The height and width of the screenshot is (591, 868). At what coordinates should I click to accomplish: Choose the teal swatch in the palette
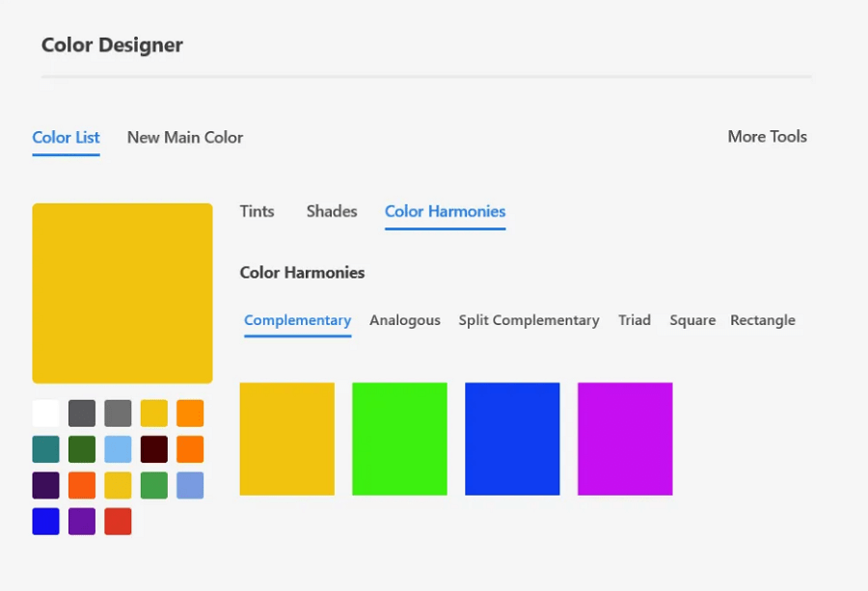coord(45,449)
